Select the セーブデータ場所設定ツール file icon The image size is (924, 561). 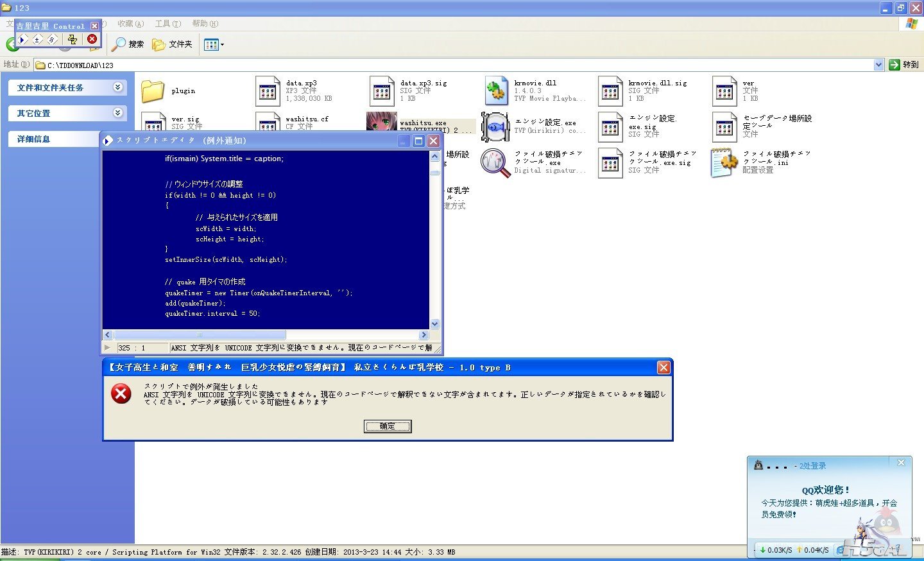coord(724,127)
